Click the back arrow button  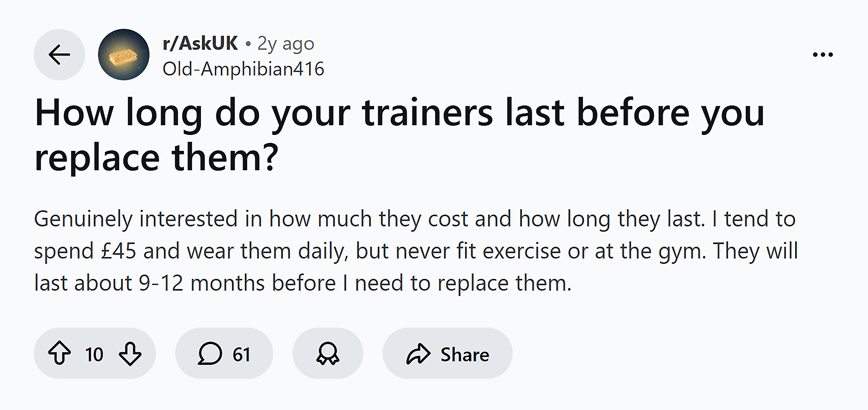click(x=59, y=55)
